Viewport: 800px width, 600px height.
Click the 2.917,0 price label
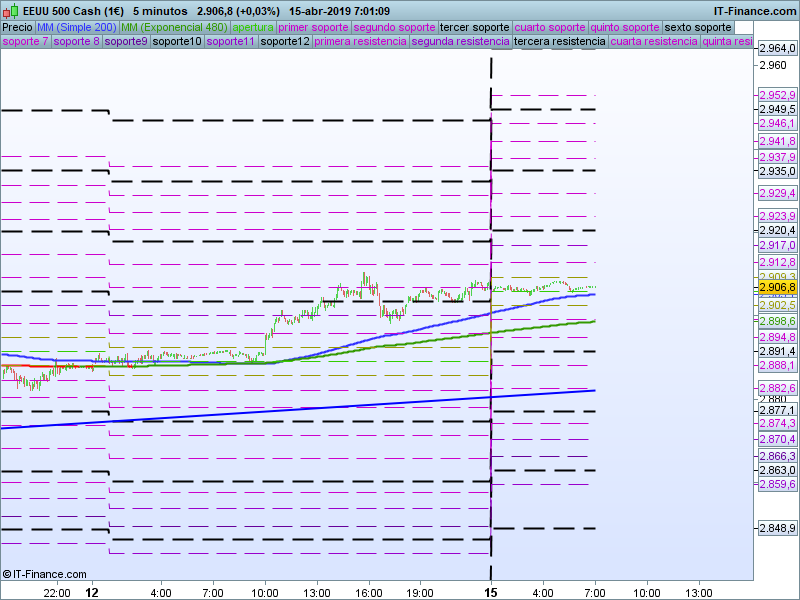click(777, 245)
